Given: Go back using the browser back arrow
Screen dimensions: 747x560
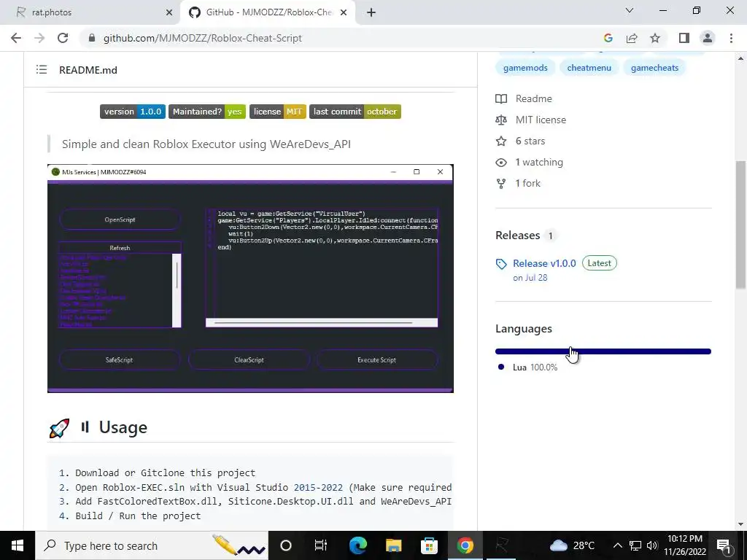Looking at the screenshot, I should (16, 38).
